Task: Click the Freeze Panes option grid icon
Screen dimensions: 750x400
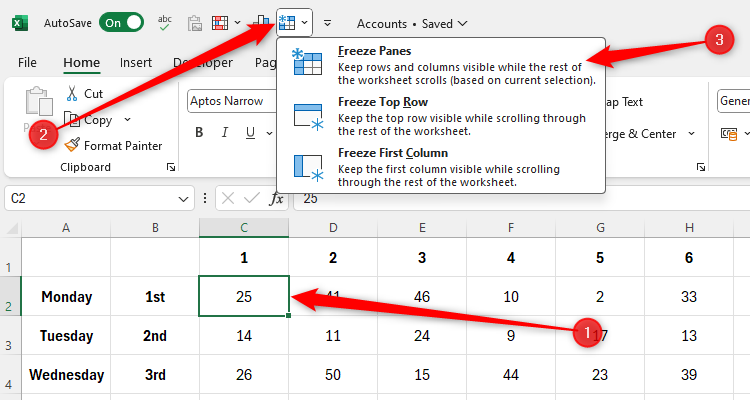Action: [307, 62]
